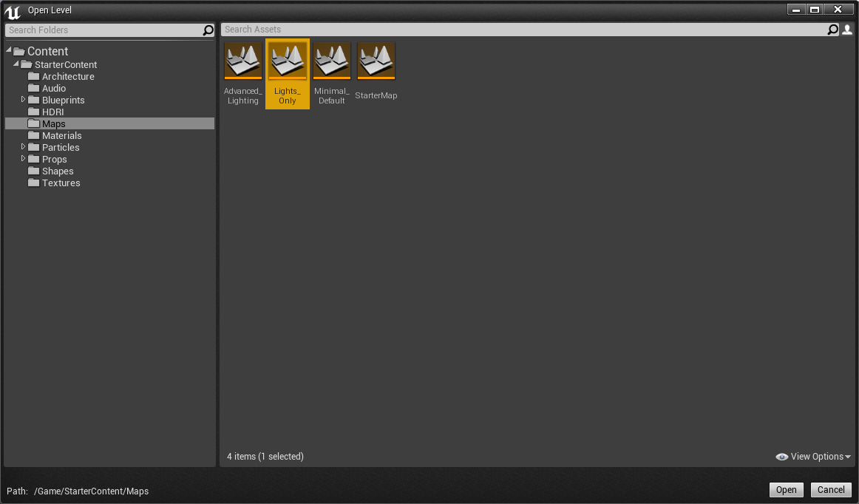Click the magnifier icon in Search Folders
859x504 pixels.
tap(208, 30)
